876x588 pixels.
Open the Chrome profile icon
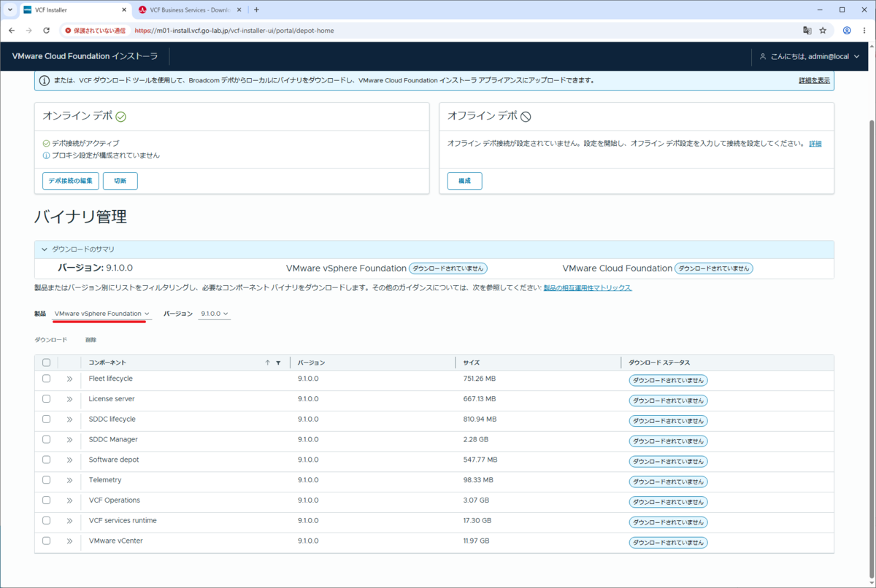point(847,31)
